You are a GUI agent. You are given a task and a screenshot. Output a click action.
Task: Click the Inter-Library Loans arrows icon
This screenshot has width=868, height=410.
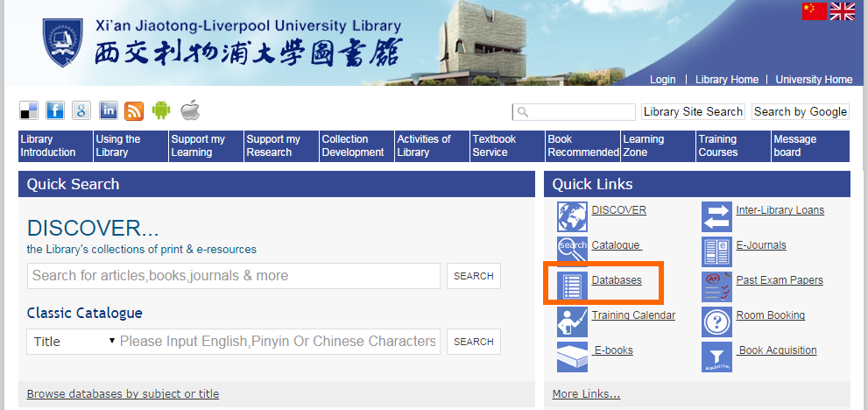716,216
